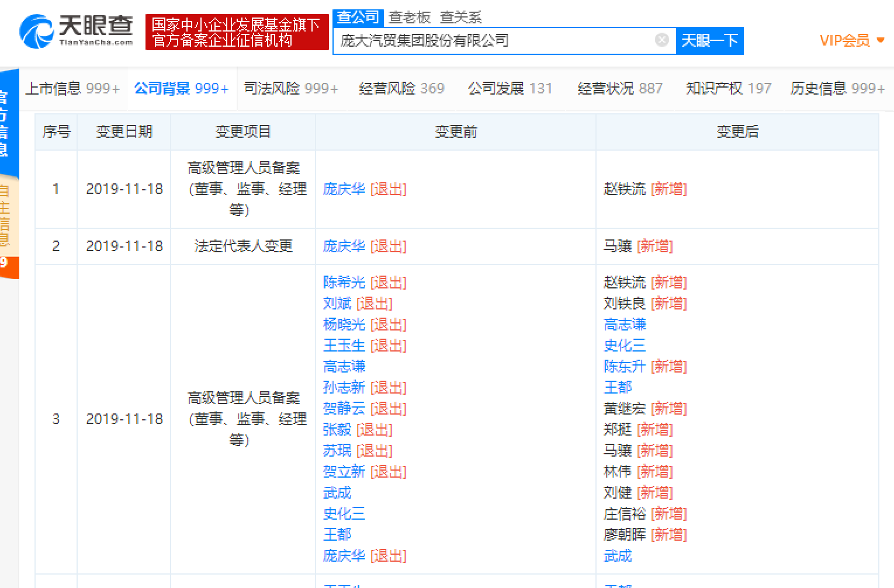Open 武成 link in the 变更前 column

(x=337, y=493)
